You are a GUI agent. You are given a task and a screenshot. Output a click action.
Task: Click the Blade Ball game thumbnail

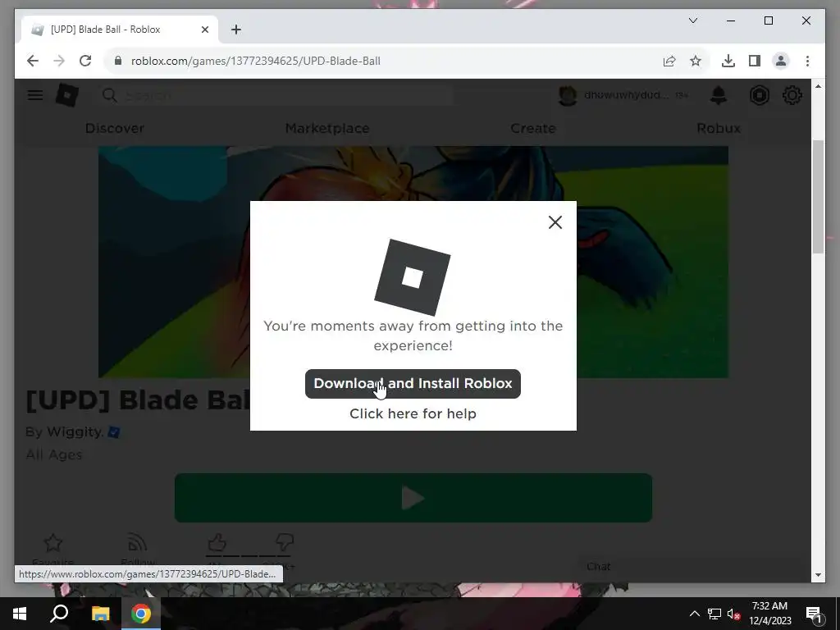[413, 262]
